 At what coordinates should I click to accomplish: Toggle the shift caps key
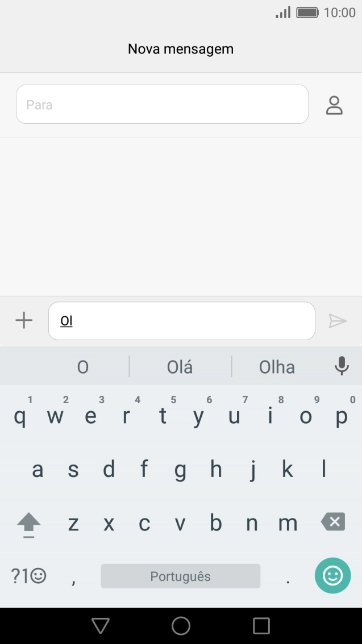point(28,524)
